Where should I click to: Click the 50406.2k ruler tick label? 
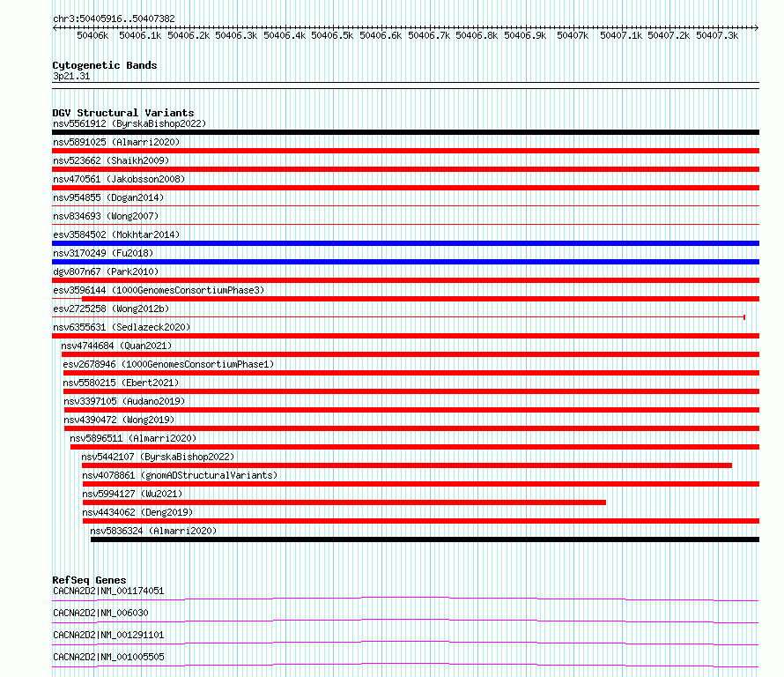coord(189,35)
